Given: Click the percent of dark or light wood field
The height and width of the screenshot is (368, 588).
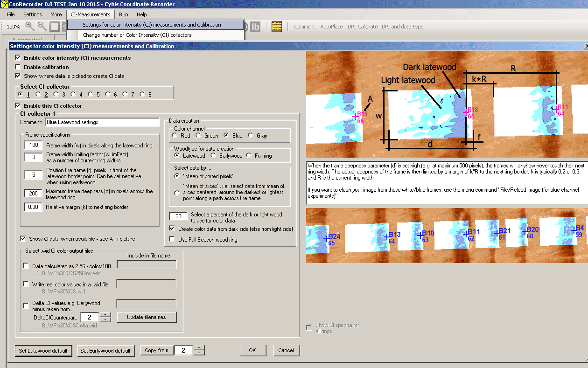Looking at the screenshot, I should (178, 216).
